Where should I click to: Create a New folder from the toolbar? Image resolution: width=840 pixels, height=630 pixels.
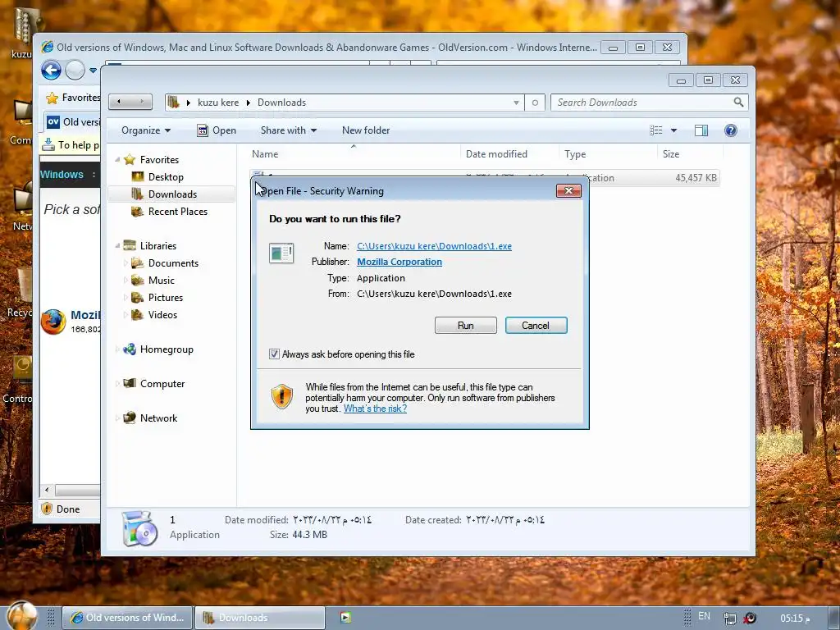tap(366, 130)
